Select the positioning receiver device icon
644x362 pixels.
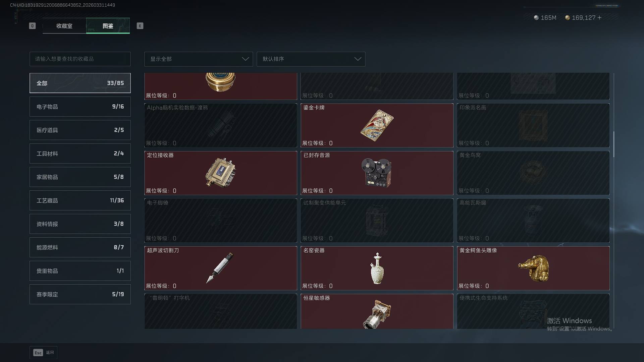coord(220,173)
